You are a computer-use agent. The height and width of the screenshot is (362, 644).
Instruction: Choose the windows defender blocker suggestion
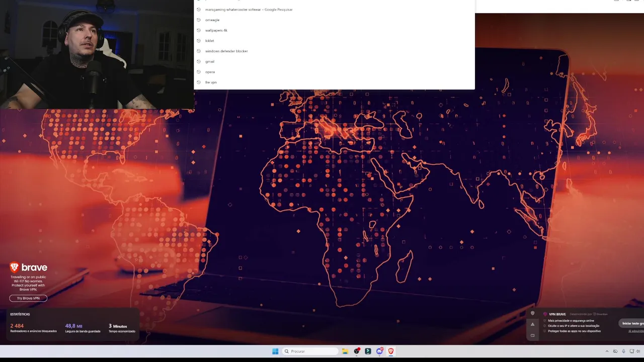coord(334,51)
